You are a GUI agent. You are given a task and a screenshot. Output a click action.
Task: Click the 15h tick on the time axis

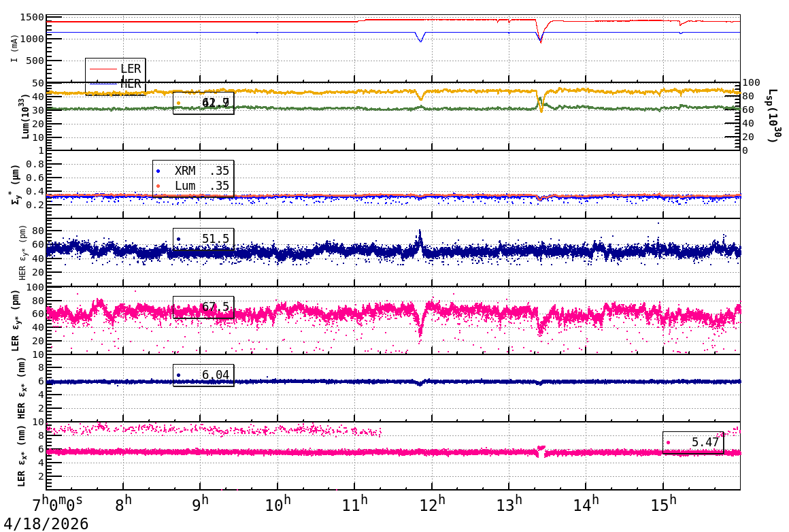point(664,503)
